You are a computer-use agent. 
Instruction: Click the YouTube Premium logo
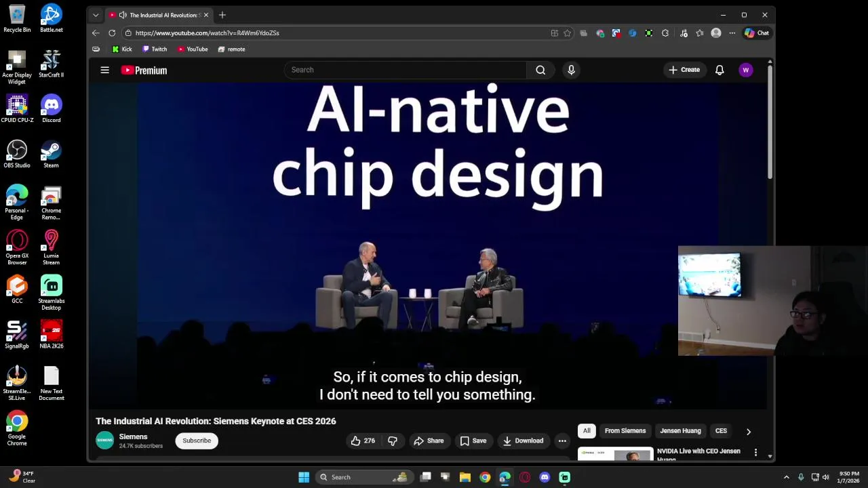[144, 70]
